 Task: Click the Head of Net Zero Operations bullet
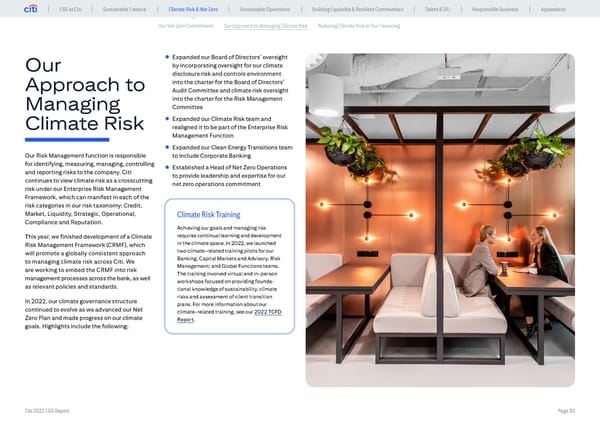tap(231, 176)
